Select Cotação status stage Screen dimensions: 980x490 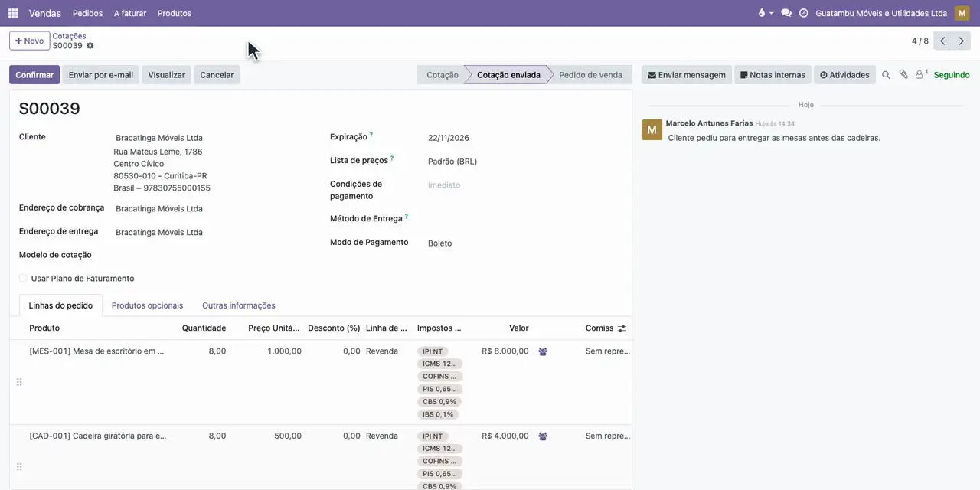pyautogui.click(x=441, y=75)
